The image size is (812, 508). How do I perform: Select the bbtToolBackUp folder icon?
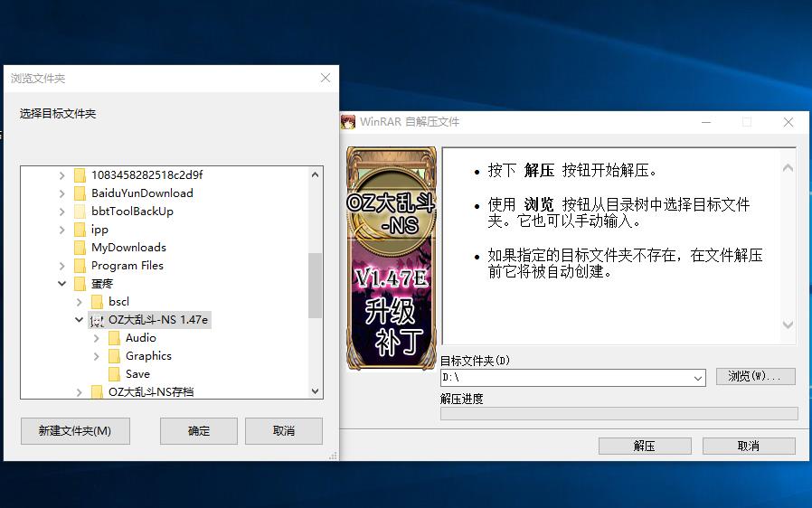80,212
